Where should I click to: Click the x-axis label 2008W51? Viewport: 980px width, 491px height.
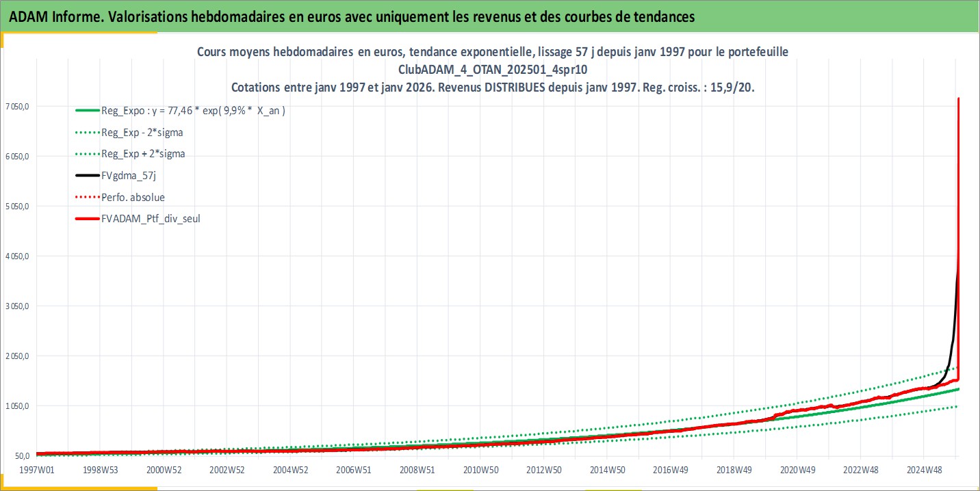coord(417,470)
